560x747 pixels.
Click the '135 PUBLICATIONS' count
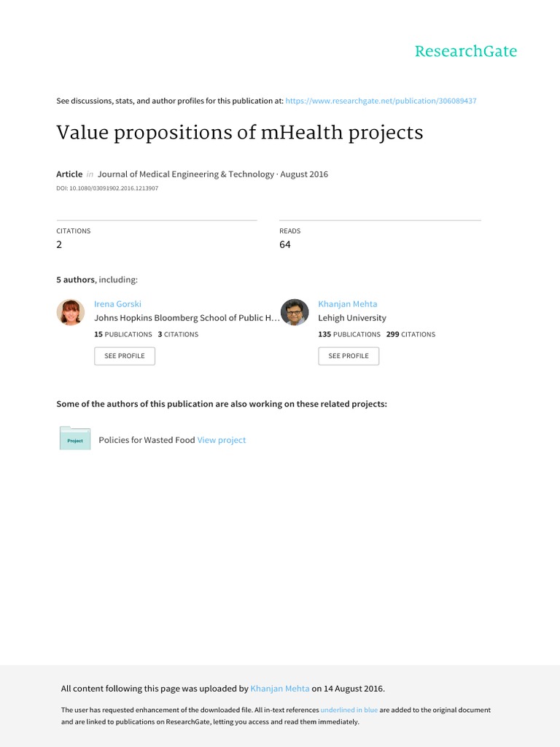tap(349, 334)
